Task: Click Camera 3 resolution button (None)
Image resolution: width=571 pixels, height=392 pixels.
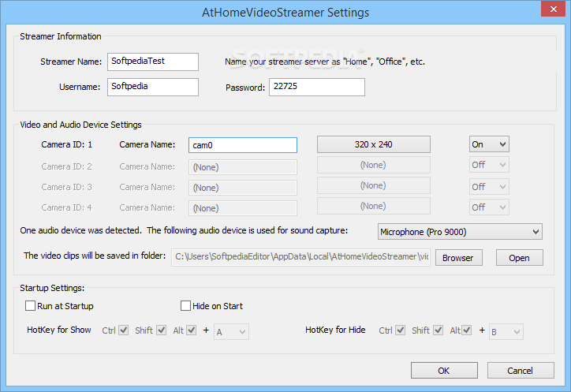Action: click(374, 185)
